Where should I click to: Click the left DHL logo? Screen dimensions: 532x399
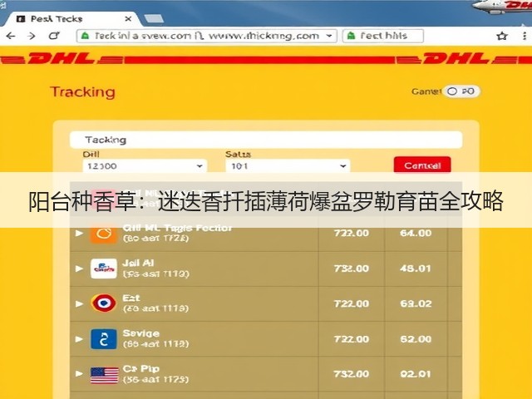61,59
